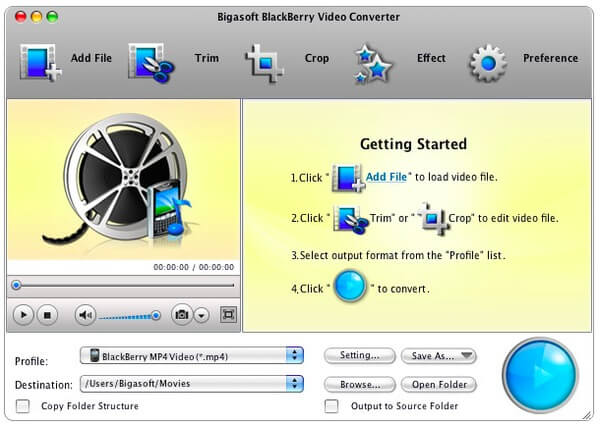600x425 pixels.
Task: Enable Output to Source Folder checkbox
Action: (x=331, y=406)
